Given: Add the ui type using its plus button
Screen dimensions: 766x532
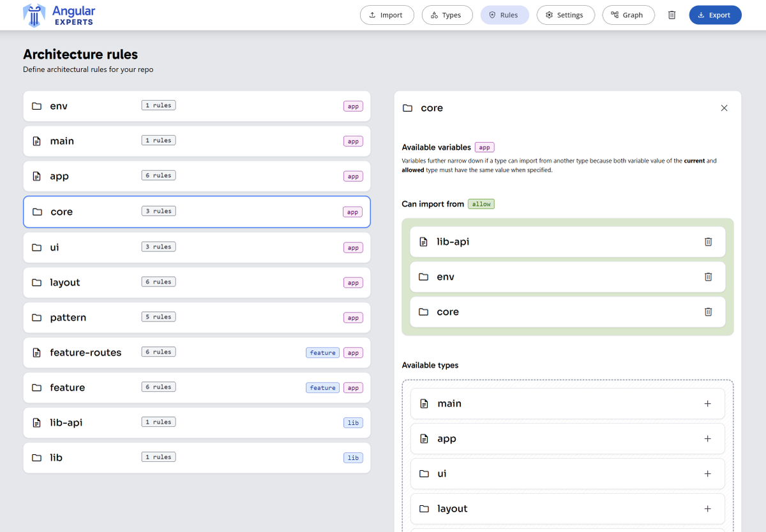Looking at the screenshot, I should tap(707, 473).
